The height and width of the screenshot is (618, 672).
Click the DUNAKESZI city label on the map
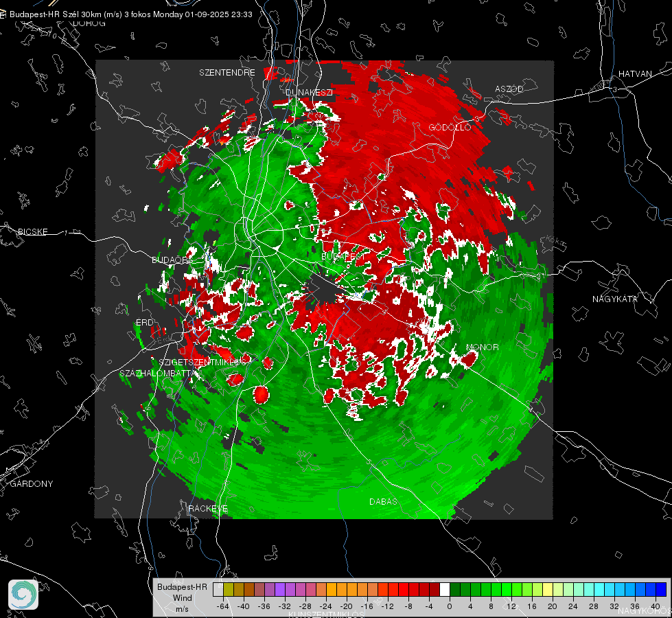point(309,92)
